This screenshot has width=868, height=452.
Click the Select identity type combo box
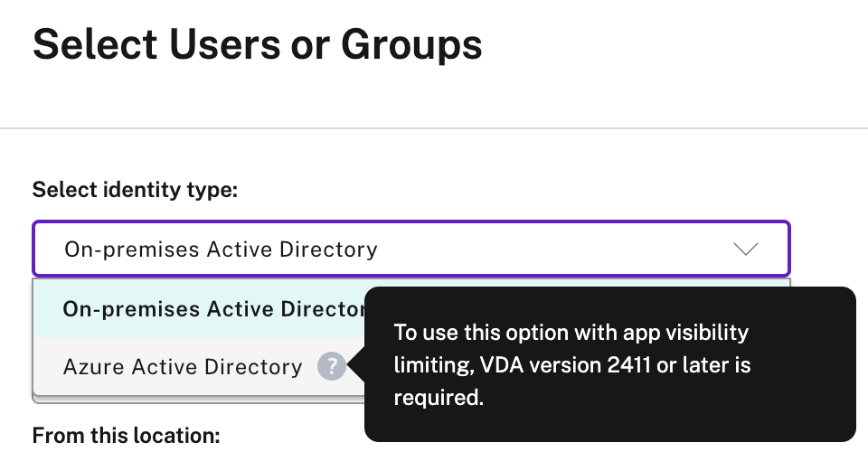click(411, 249)
